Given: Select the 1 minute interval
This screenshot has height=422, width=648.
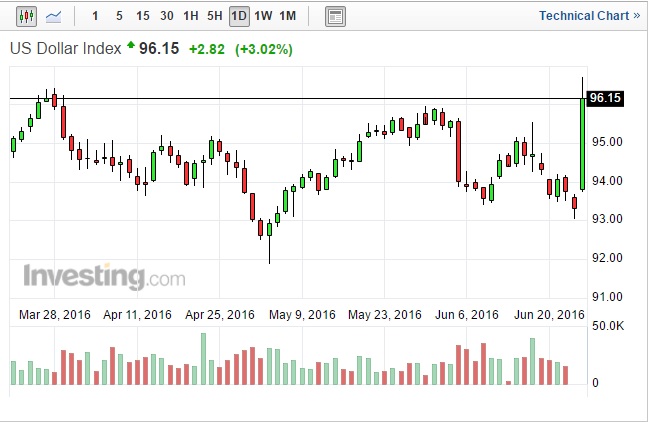Looking at the screenshot, I should coord(95,16).
